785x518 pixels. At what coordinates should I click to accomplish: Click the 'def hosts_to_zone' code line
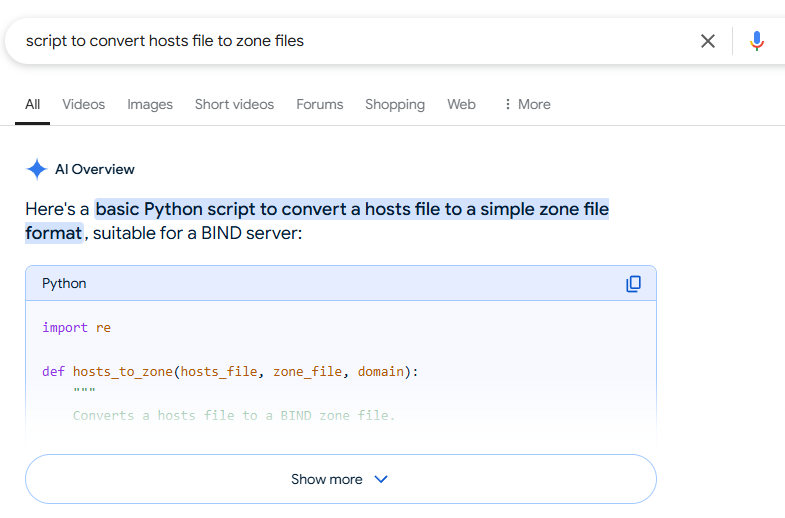[230, 372]
